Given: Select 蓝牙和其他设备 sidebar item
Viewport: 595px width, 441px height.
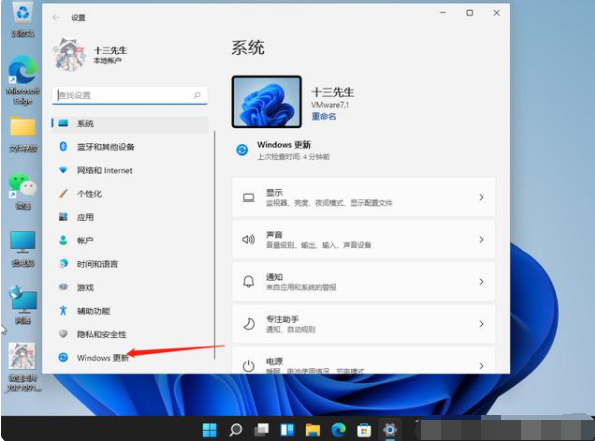Looking at the screenshot, I should pyautogui.click(x=130, y=146).
